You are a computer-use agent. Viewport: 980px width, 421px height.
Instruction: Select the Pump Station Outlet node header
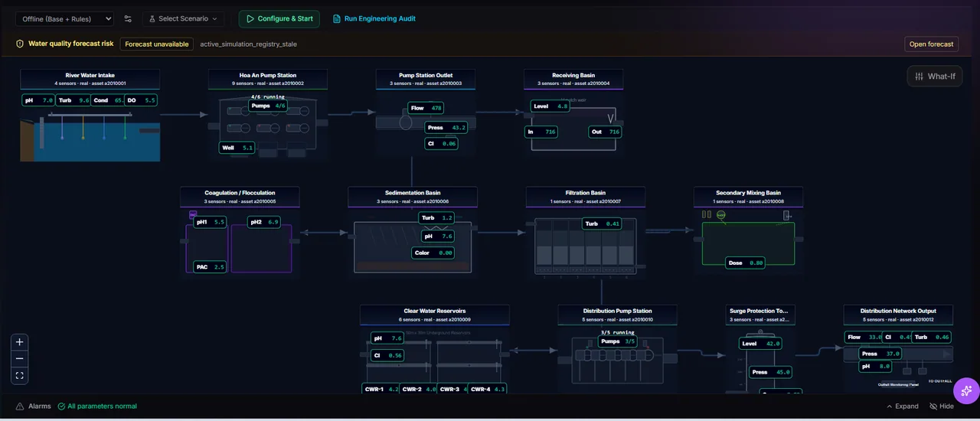(x=426, y=79)
